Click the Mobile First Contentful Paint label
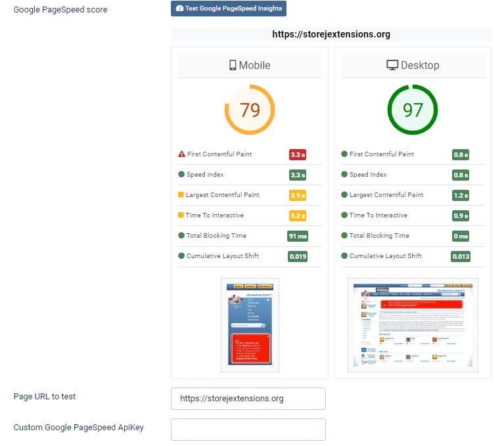Image resolution: width=504 pixels, height=446 pixels. click(x=219, y=154)
